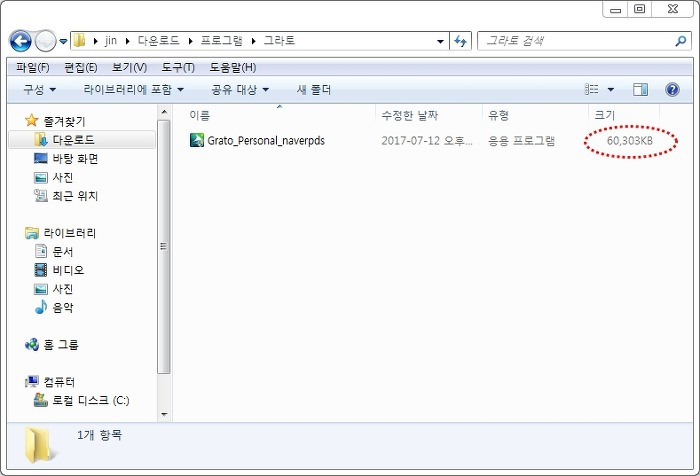Image resolution: width=700 pixels, height=476 pixels.
Task: Select 컴퓨터 in the navigation pane
Action: click(59, 382)
